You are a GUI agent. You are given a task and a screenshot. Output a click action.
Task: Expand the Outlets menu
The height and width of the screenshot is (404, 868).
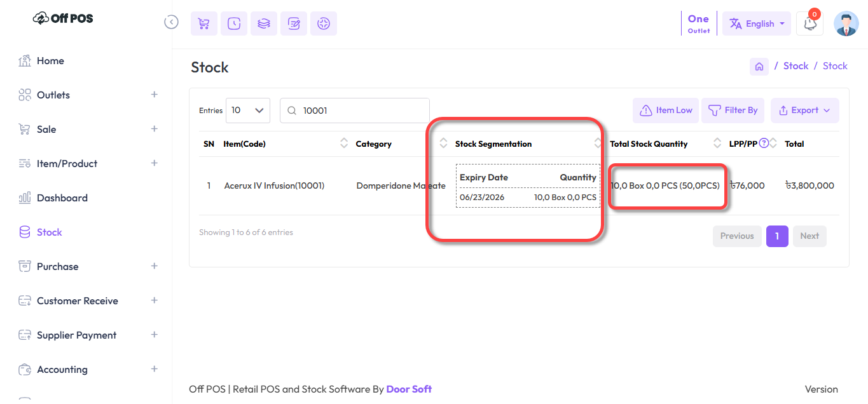[154, 95]
